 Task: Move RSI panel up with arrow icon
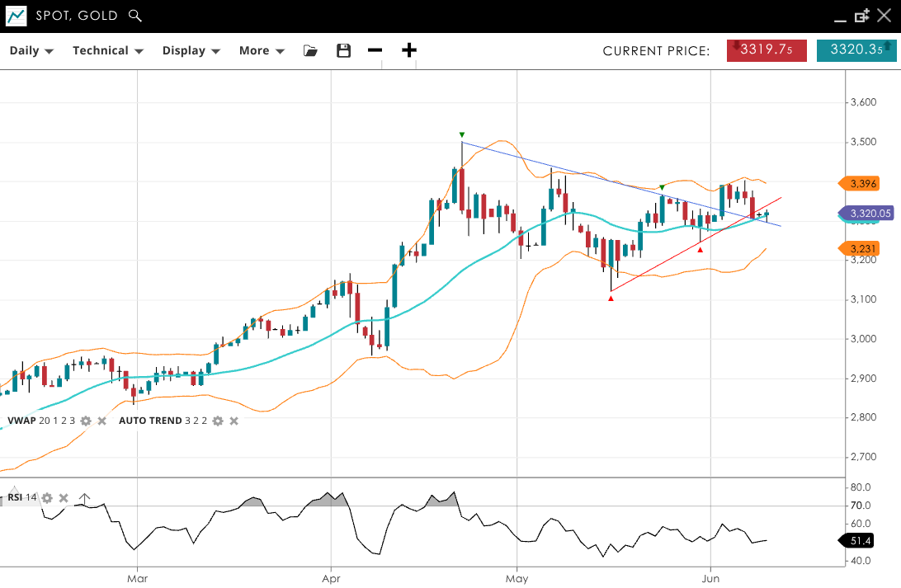(84, 498)
